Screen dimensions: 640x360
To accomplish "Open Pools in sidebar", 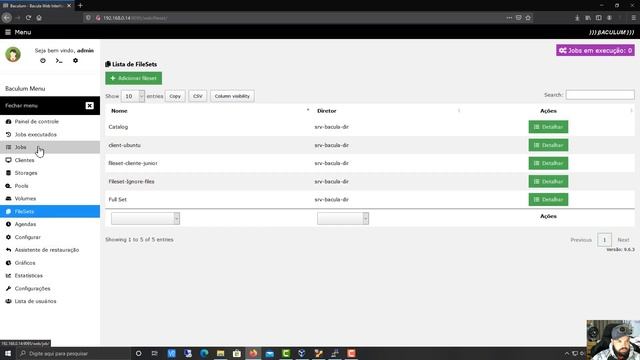I will point(50,186).
